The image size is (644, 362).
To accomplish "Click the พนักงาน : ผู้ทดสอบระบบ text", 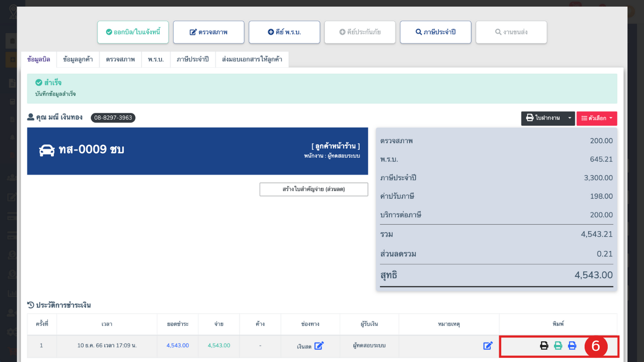I will click(332, 156).
